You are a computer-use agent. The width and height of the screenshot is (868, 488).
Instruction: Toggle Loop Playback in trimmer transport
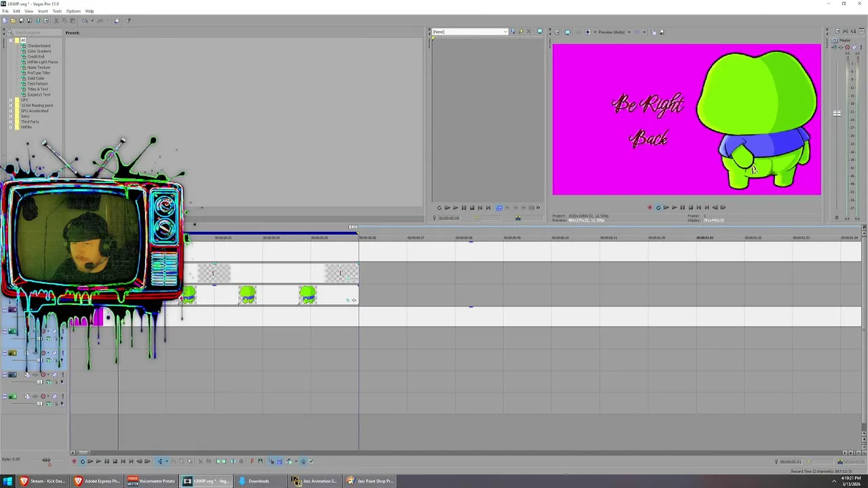tap(439, 208)
